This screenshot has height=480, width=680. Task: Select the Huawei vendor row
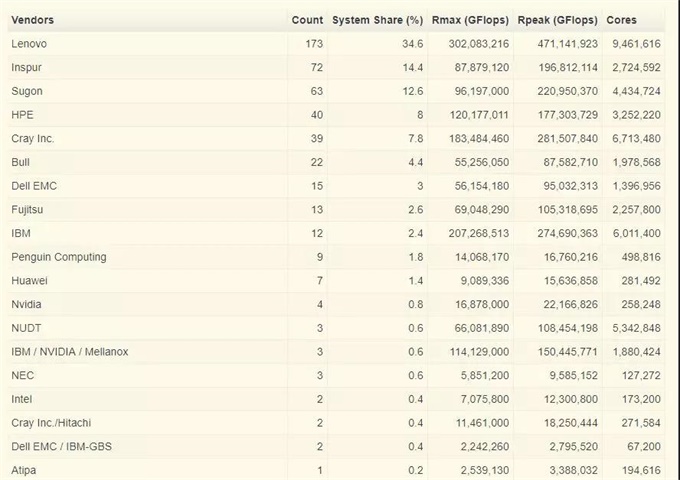point(29,281)
